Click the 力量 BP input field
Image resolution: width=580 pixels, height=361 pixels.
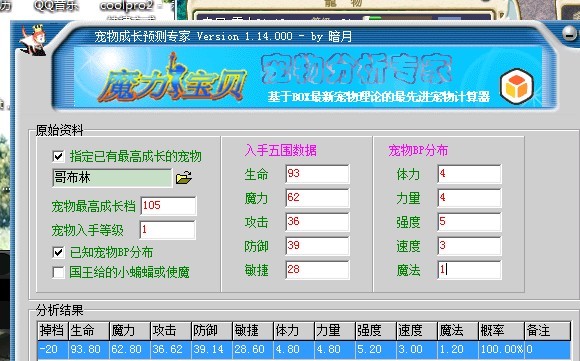coord(469,198)
